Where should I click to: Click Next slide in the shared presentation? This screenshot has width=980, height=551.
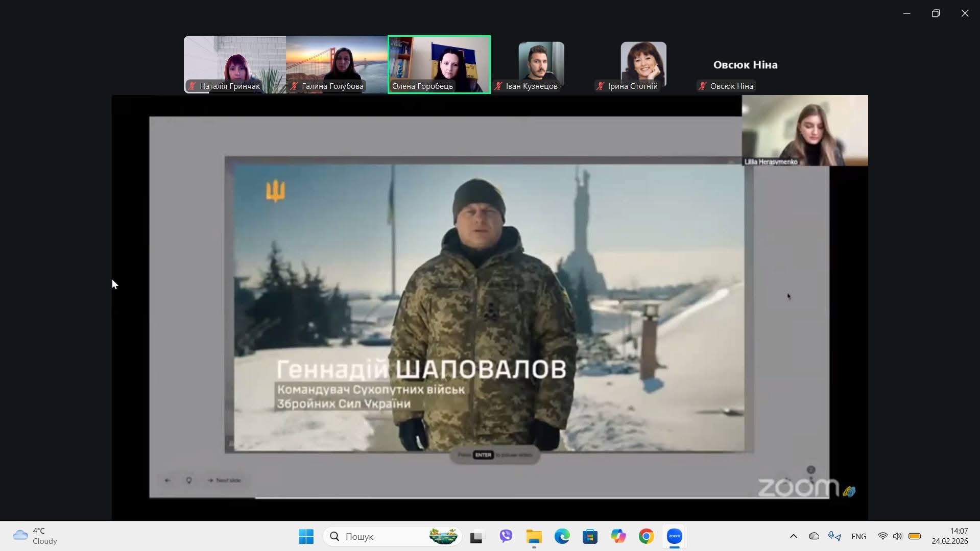[224, 480]
